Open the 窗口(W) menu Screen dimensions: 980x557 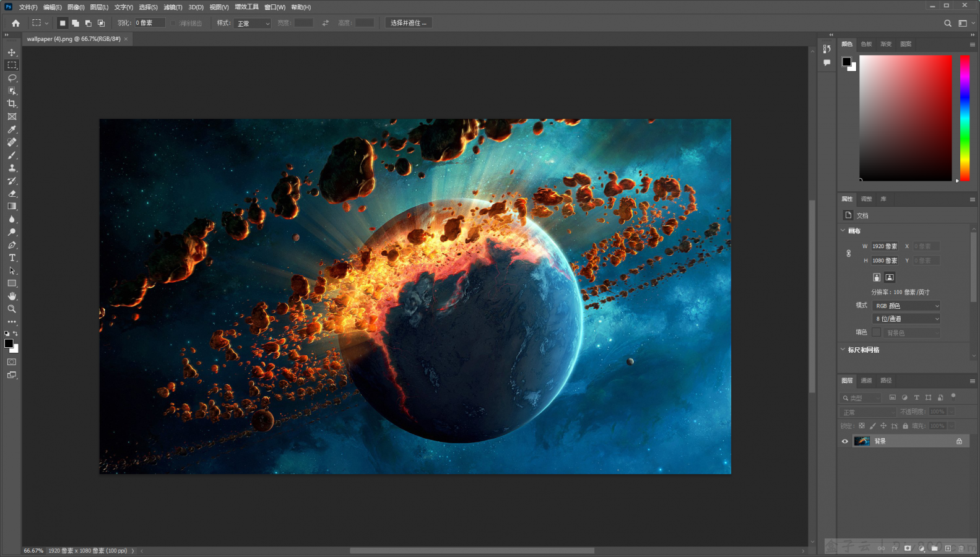275,7
